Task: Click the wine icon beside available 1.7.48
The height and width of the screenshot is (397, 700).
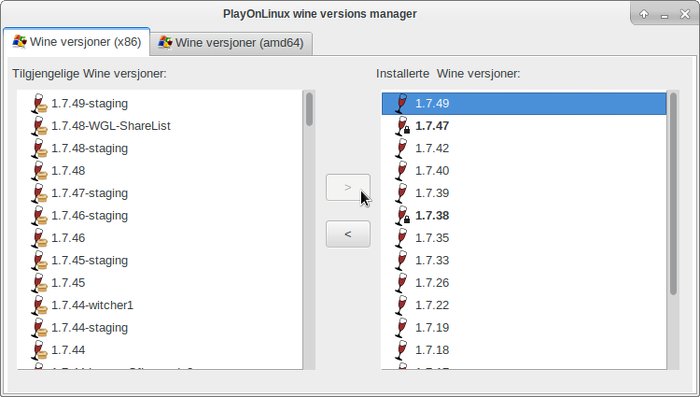Action: coord(39,171)
